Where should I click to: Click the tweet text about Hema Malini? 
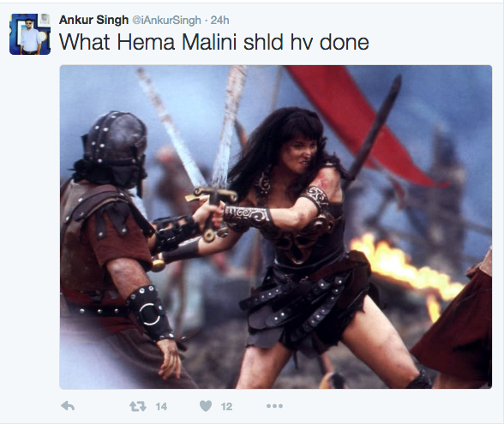click(213, 42)
